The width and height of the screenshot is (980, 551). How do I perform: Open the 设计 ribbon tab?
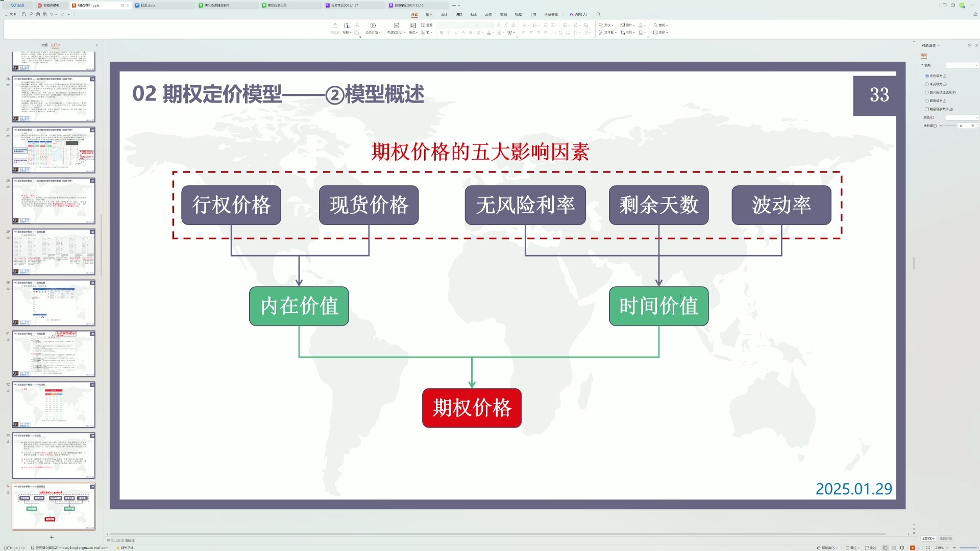click(444, 14)
